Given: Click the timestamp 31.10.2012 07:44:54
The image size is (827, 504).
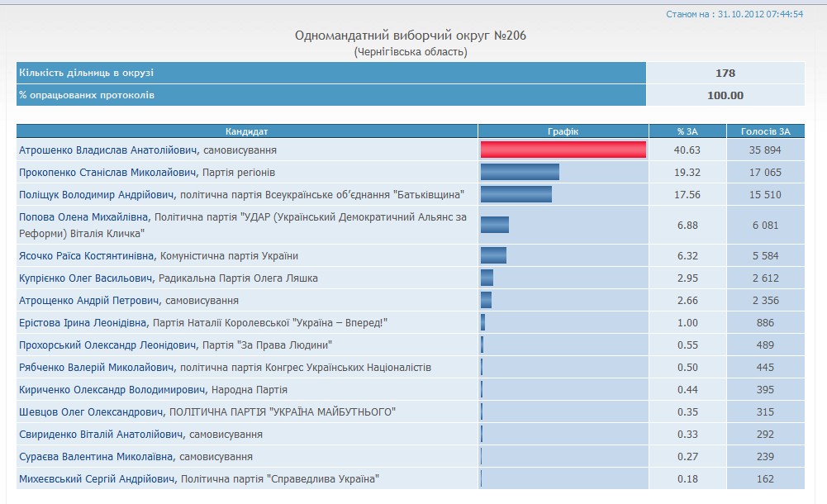Looking at the screenshot, I should tap(760, 14).
